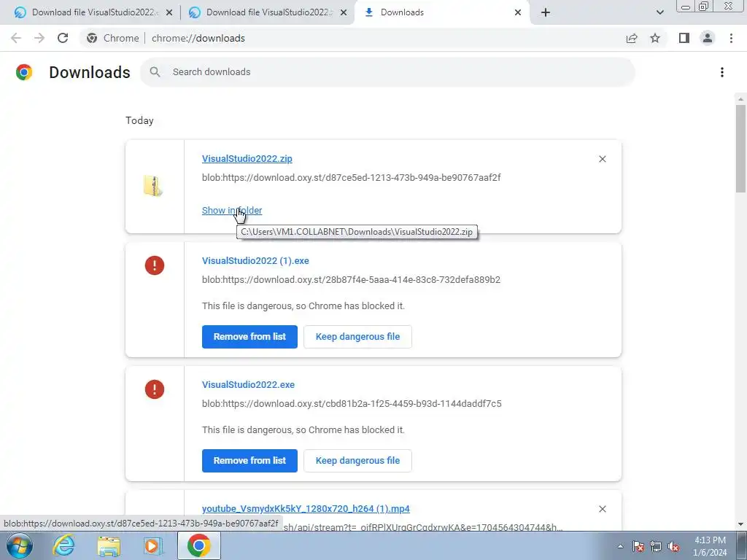Click the share page icon in address bar
This screenshot has width=747, height=560.
coord(632,38)
